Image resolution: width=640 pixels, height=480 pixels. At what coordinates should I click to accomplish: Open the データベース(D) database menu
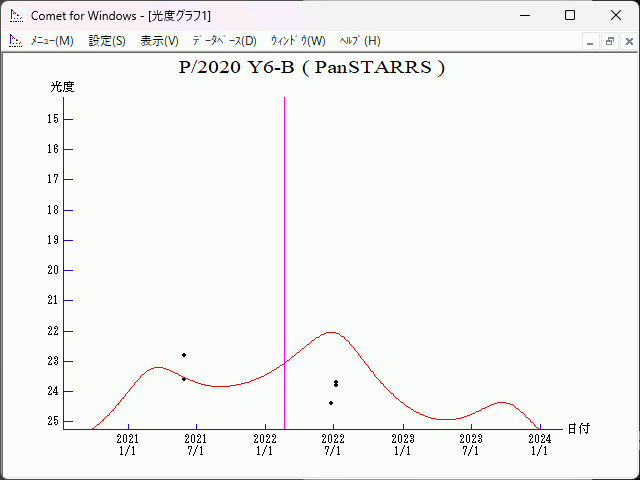224,41
